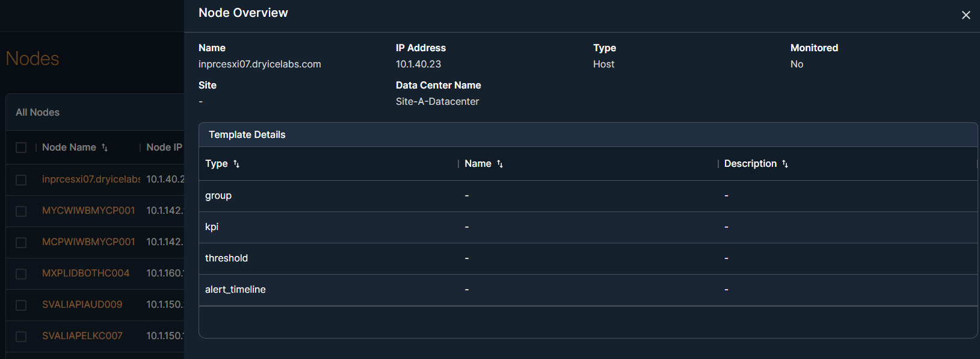Screen dimensions: 980x359
Task: Mark the MXPLIDBOTHC004 row checkbox
Action: [x=21, y=273]
